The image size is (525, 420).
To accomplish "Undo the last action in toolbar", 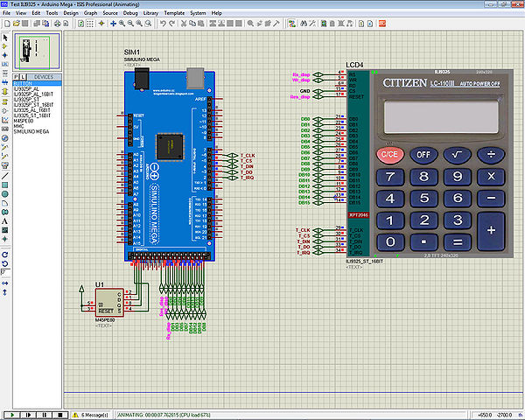I will point(163,24).
